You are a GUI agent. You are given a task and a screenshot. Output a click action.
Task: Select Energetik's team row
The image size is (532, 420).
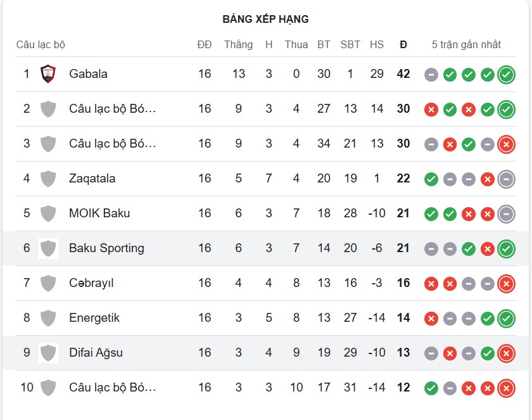266,318
